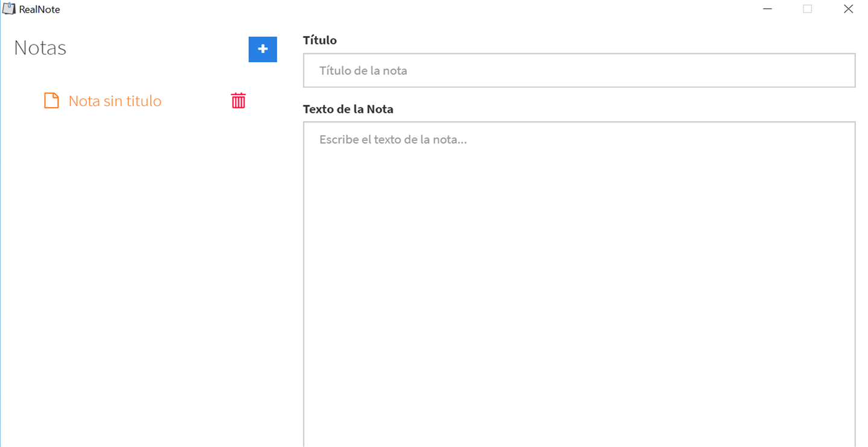
Task: Close the RealNote window
Action: (848, 9)
